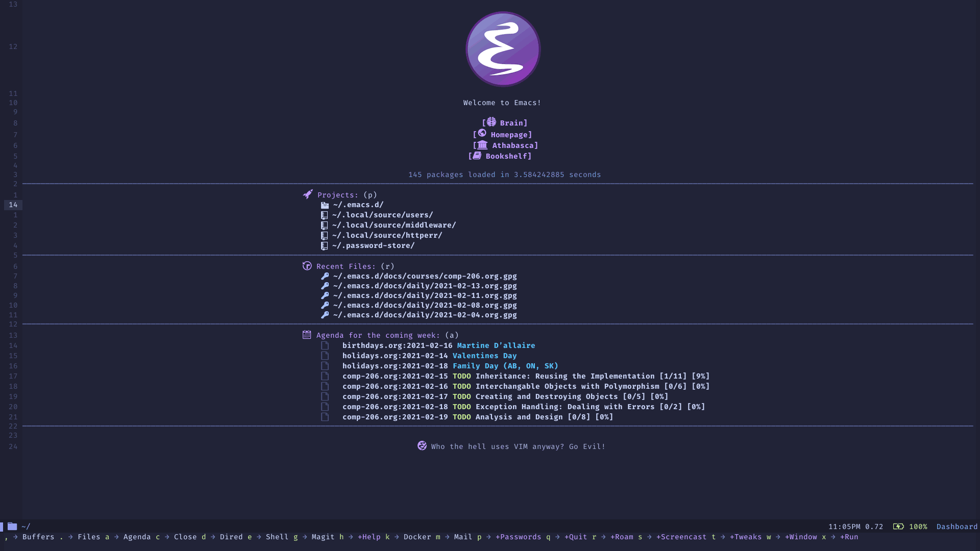Toggle TODO Inheritance task checkbox

pyautogui.click(x=325, y=376)
